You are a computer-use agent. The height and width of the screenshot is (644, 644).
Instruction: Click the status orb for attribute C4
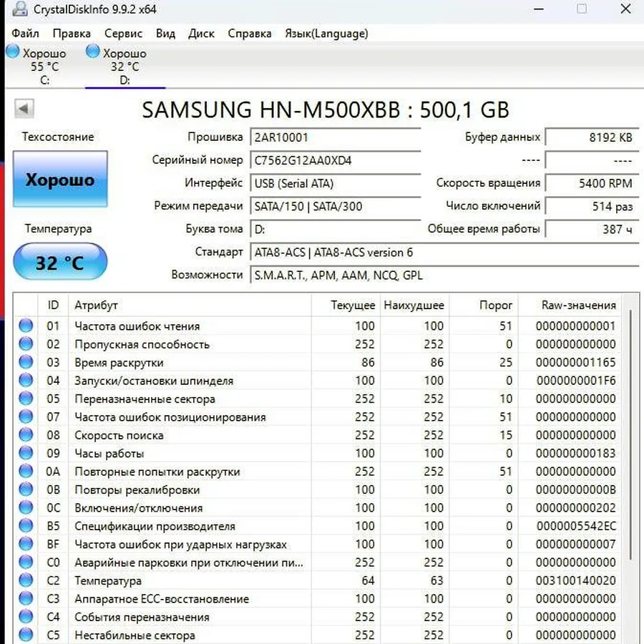tap(26, 617)
